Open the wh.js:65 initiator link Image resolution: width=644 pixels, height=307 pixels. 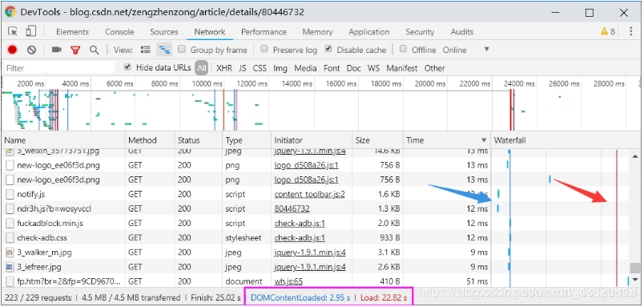pyautogui.click(x=288, y=281)
